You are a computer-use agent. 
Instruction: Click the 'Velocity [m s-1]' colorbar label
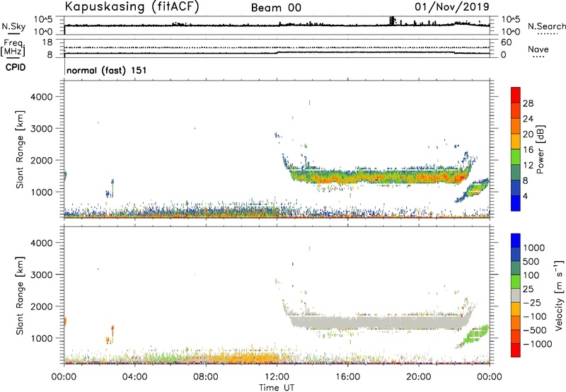[559, 295]
